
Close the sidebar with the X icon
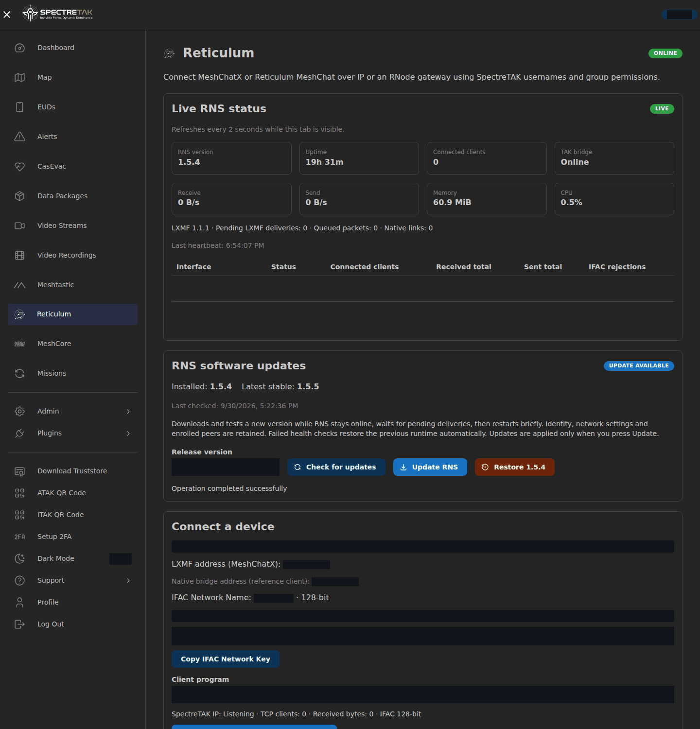pyautogui.click(x=7, y=15)
